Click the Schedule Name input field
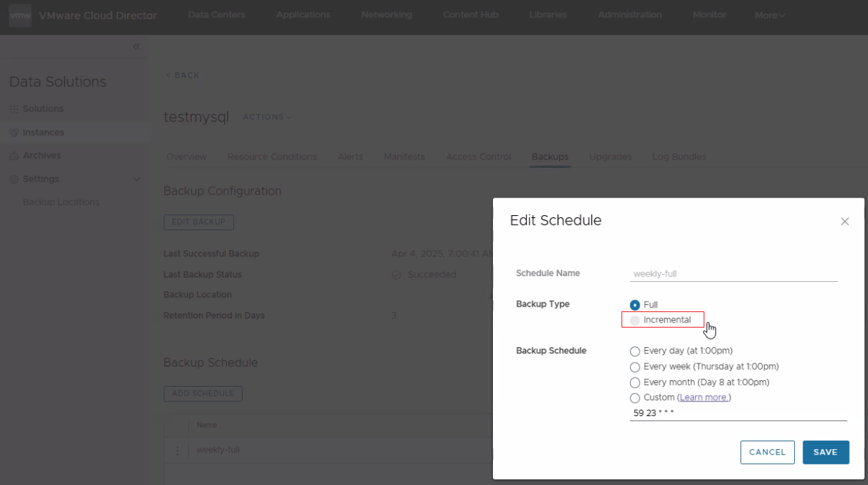 [734, 274]
